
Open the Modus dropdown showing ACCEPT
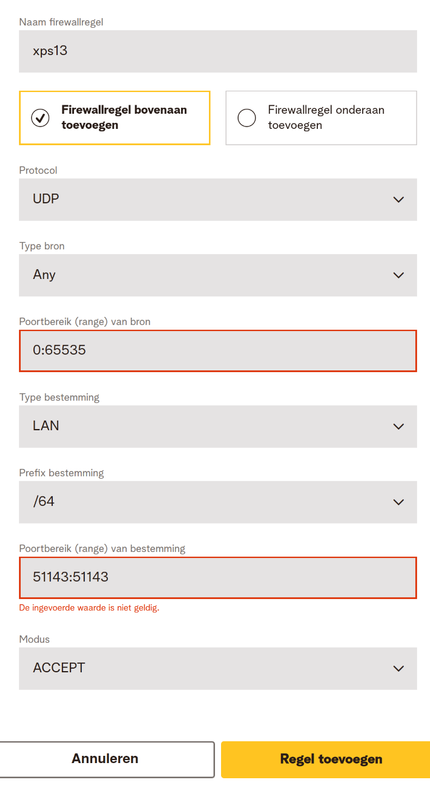pyautogui.click(x=218, y=668)
